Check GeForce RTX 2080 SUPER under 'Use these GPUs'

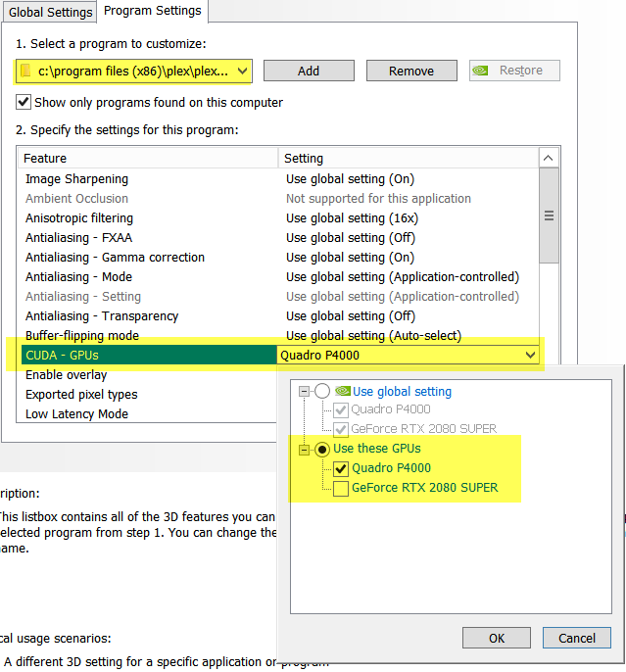[x=341, y=488]
